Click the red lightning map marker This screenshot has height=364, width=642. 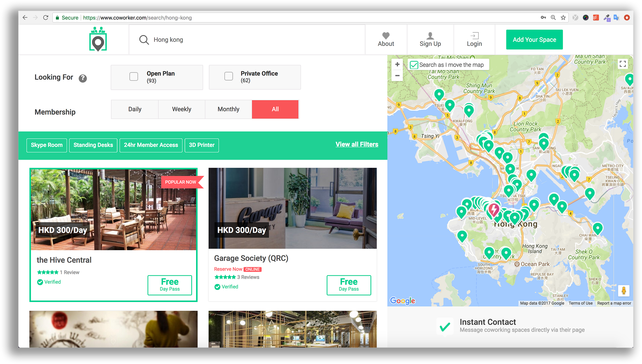tap(494, 209)
